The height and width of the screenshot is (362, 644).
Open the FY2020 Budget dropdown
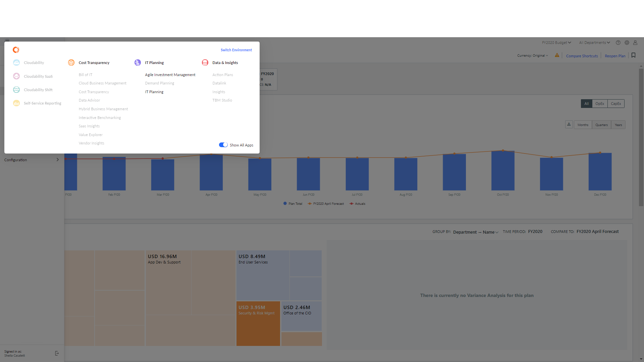tap(556, 43)
